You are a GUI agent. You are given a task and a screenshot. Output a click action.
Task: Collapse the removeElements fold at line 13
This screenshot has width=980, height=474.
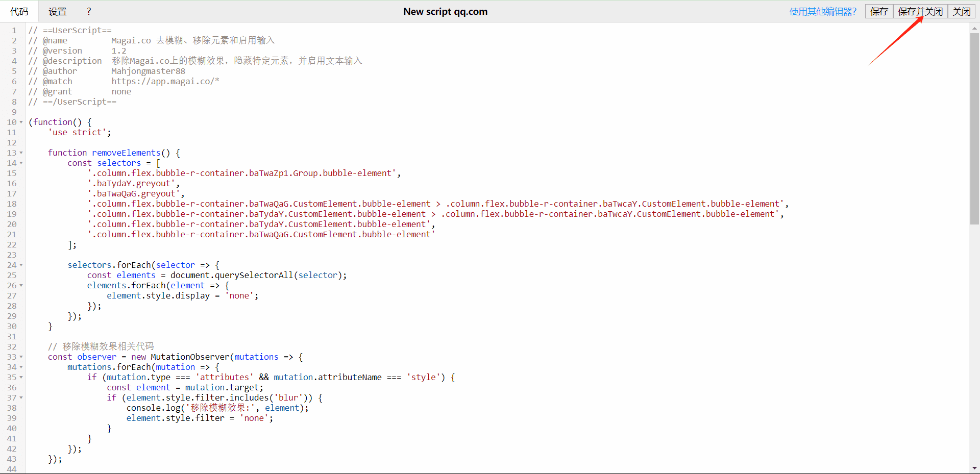click(x=21, y=153)
